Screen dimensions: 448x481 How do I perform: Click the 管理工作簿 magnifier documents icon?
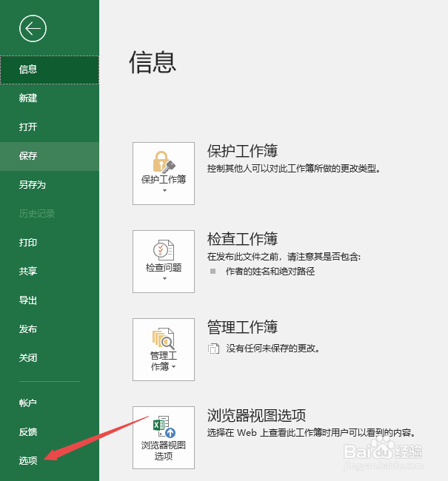point(164,339)
